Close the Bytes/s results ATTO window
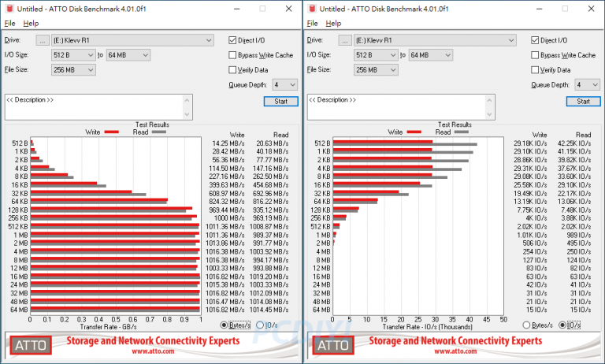 288,9
